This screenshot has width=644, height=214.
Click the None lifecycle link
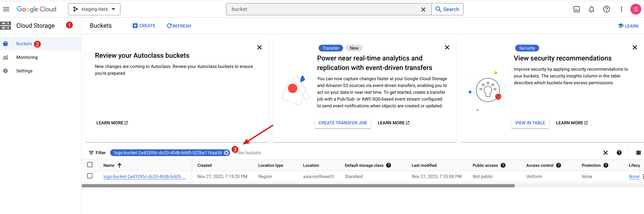click(634, 176)
